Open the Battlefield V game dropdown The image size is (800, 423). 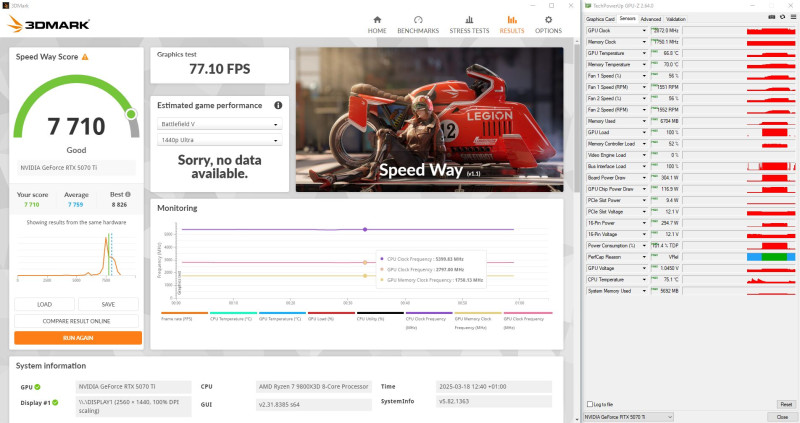click(219, 124)
